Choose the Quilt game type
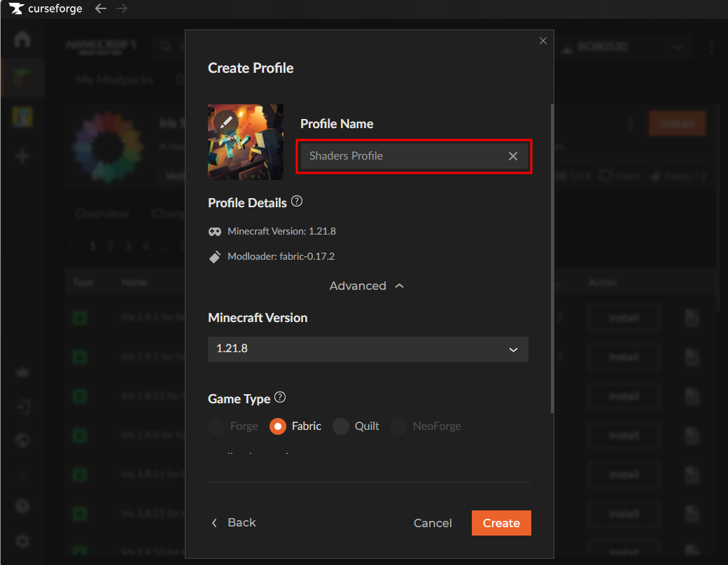 pyautogui.click(x=356, y=426)
